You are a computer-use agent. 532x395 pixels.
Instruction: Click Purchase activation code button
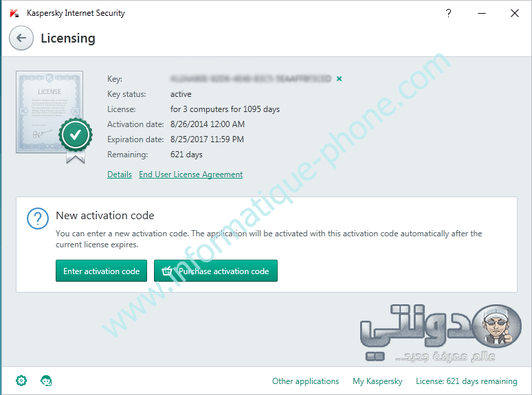(216, 271)
